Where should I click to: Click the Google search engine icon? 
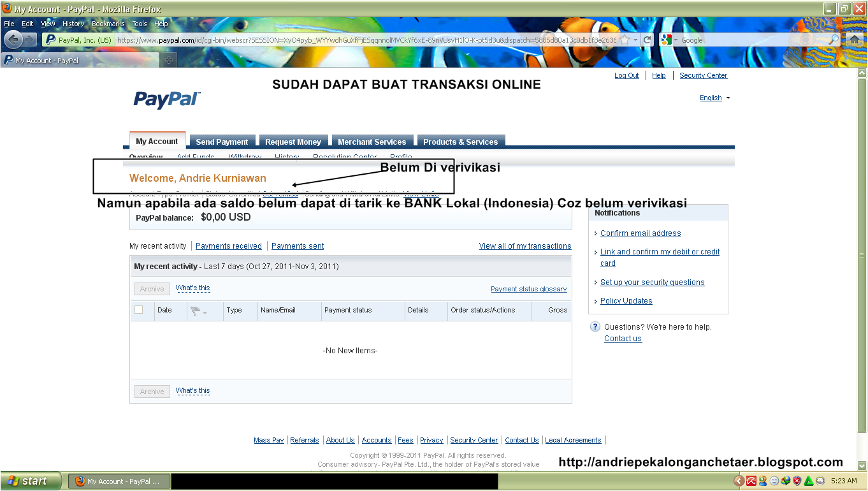coord(666,40)
